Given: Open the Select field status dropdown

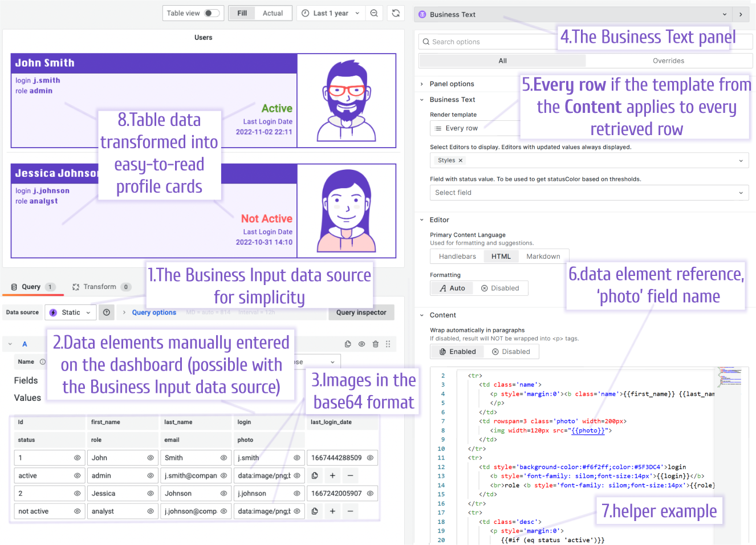Looking at the screenshot, I should pos(589,193).
